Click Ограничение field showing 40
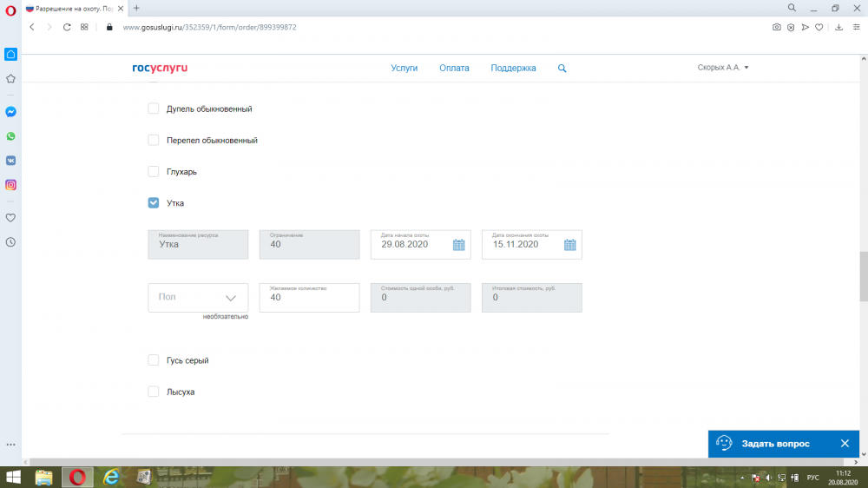Image resolution: width=868 pixels, height=488 pixels. (x=310, y=244)
